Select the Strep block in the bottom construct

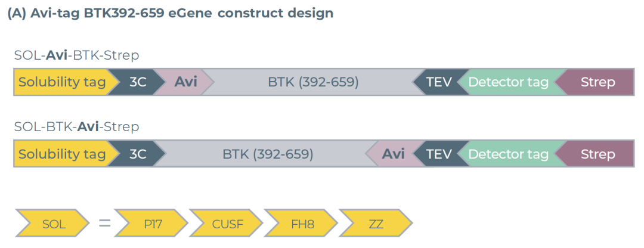tap(597, 154)
